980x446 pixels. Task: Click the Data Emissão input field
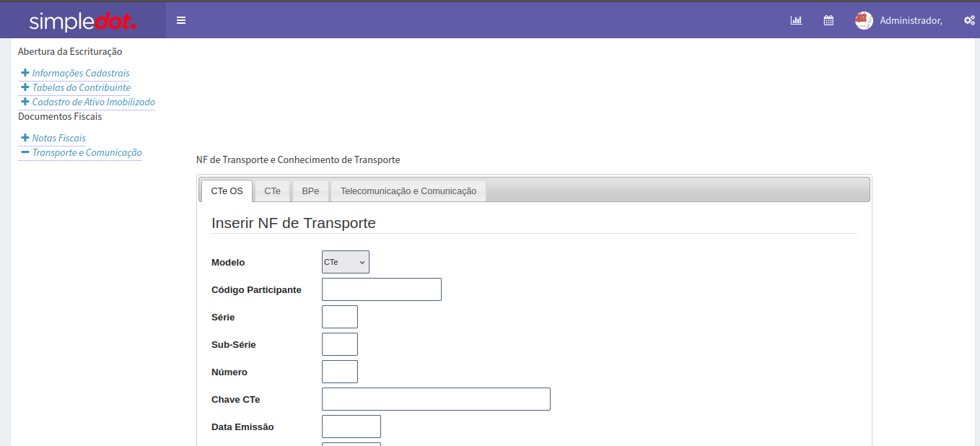[351, 427]
